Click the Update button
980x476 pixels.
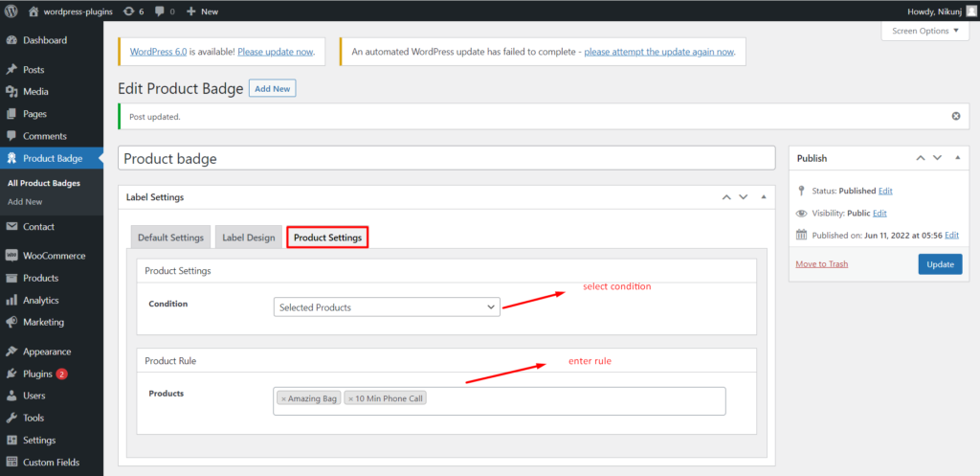pos(940,264)
